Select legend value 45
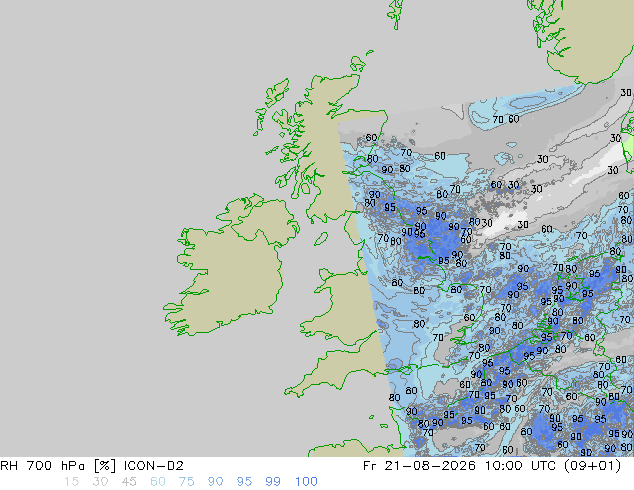Viewport: 634px width, 490px height. [x=129, y=482]
